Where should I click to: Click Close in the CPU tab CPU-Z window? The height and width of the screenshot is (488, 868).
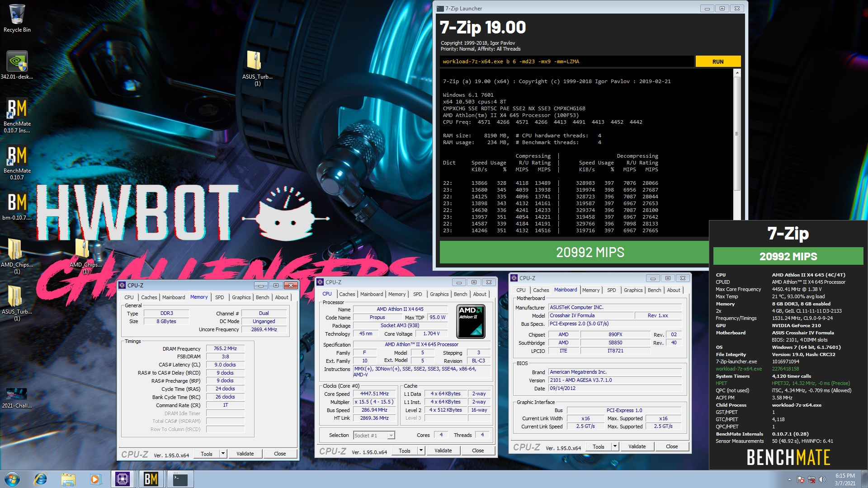tap(478, 450)
